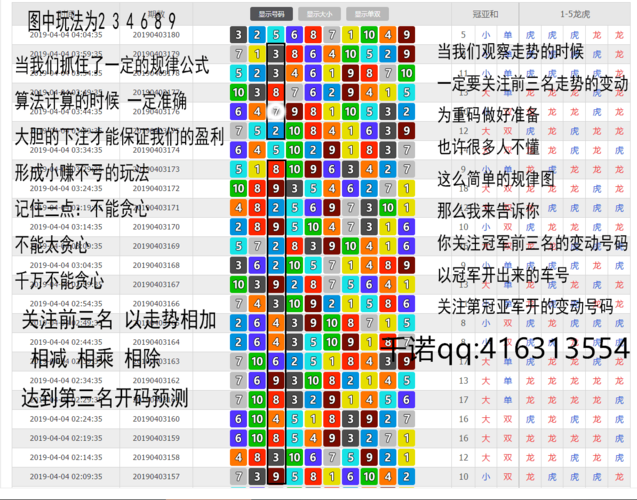Viewport: 637px width, 500px height.
Task: Click ball 1 in row 20190403167
Action: [406, 284]
